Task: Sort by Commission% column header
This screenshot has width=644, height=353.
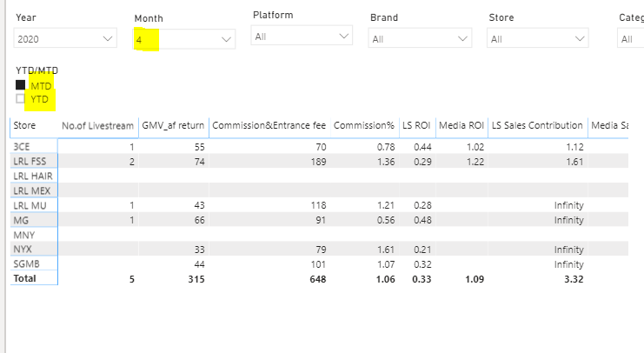Action: tap(364, 126)
